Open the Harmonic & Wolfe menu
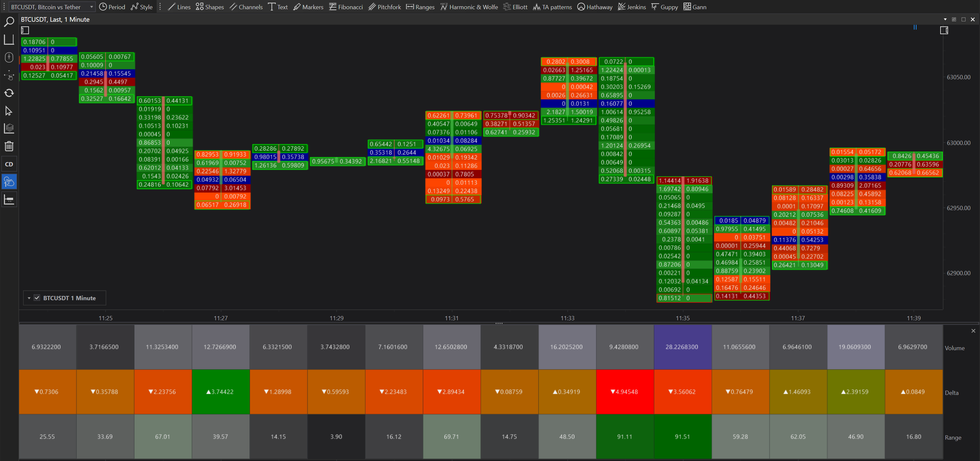The width and height of the screenshot is (980, 461). coord(469,7)
